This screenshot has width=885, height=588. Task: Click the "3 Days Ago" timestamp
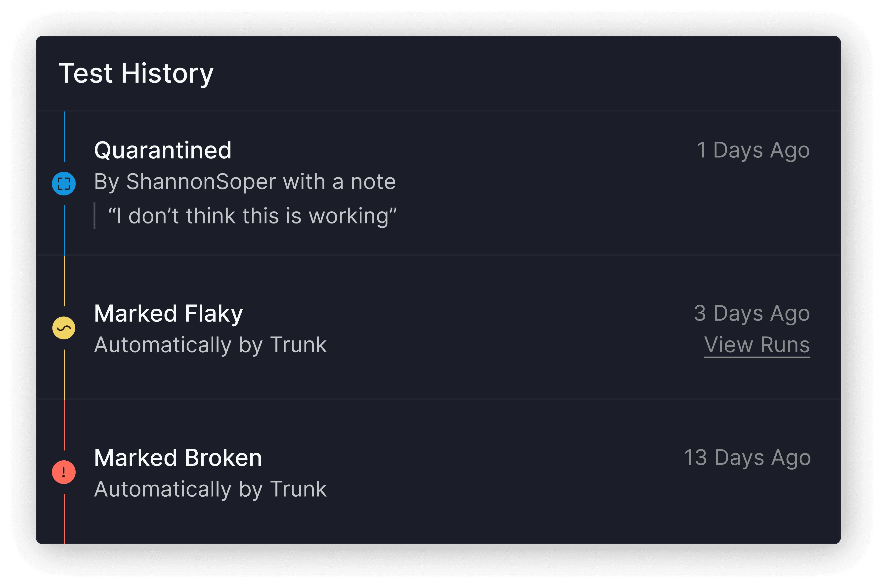752,314
